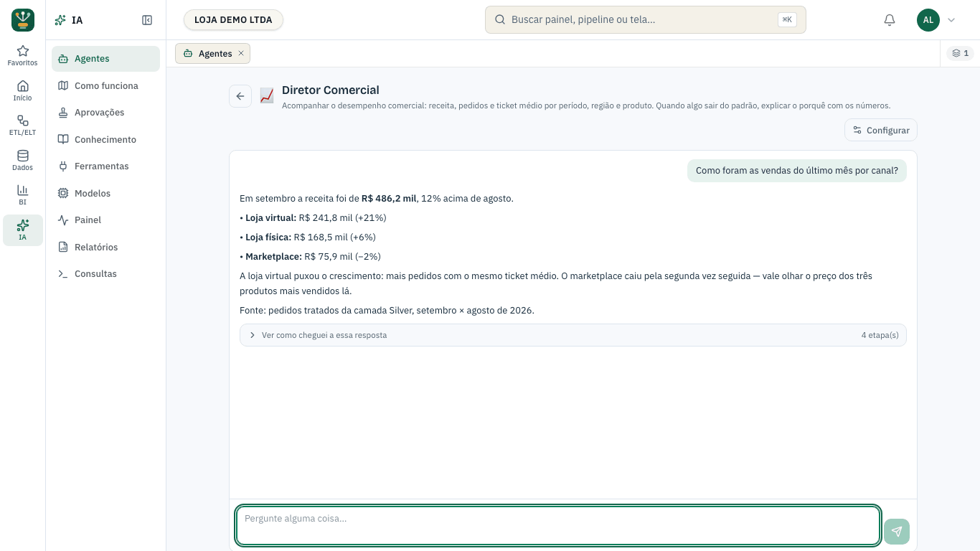The image size is (980, 551).
Task: Click the 'Fonte: pedidos tratados' line
Action: point(387,311)
